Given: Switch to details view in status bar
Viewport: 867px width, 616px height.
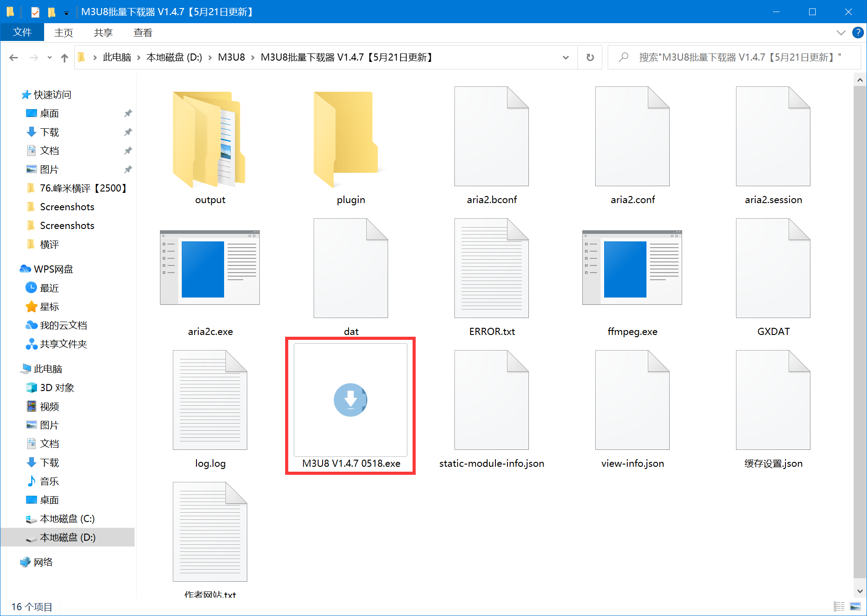Looking at the screenshot, I should point(839,606).
